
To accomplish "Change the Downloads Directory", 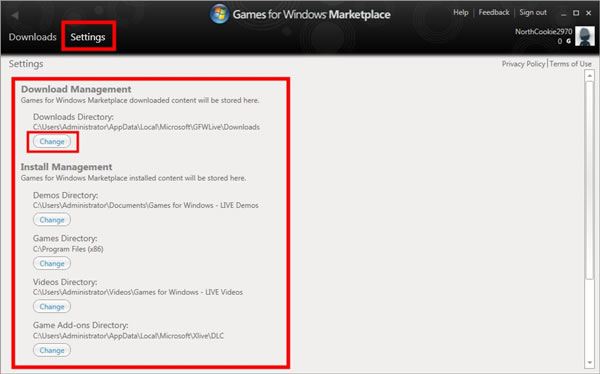I will (52, 141).
